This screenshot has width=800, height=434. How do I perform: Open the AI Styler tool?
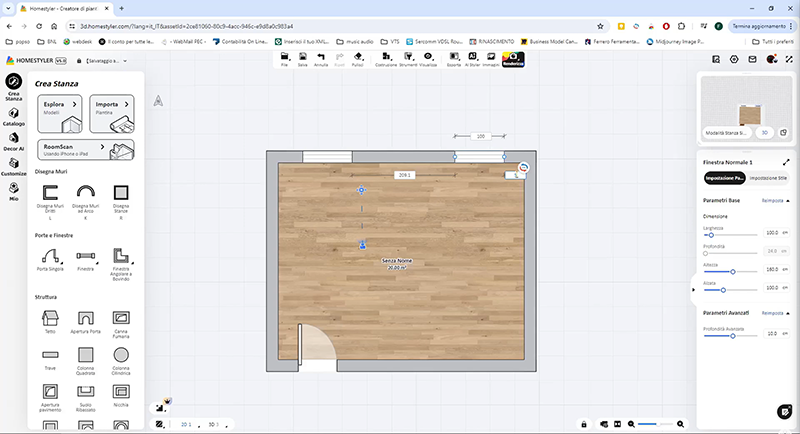tap(474, 59)
